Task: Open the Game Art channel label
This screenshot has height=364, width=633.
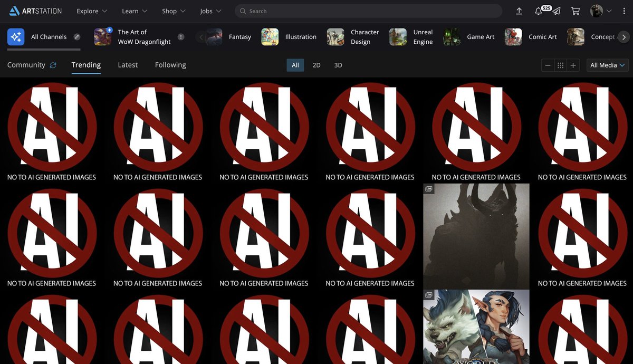Action: click(481, 37)
